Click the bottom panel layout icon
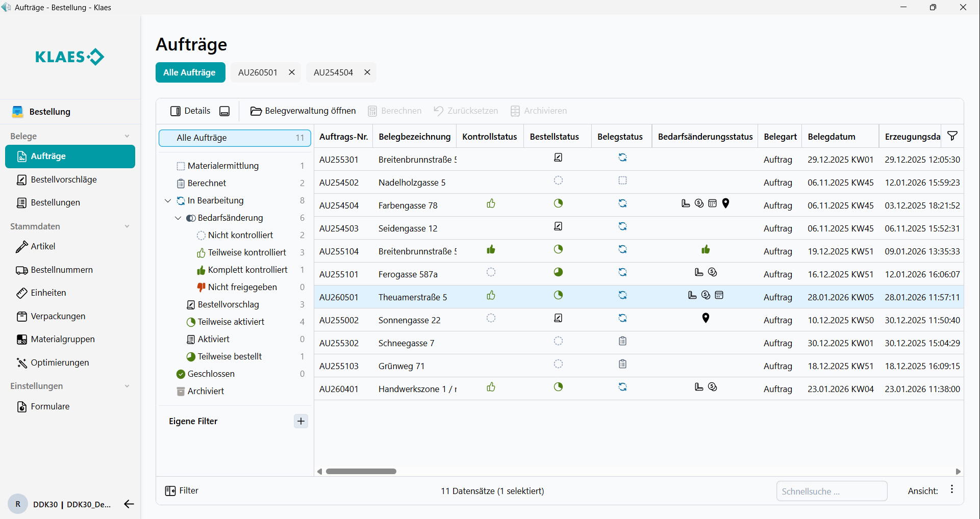The height and width of the screenshot is (519, 980). click(x=224, y=111)
